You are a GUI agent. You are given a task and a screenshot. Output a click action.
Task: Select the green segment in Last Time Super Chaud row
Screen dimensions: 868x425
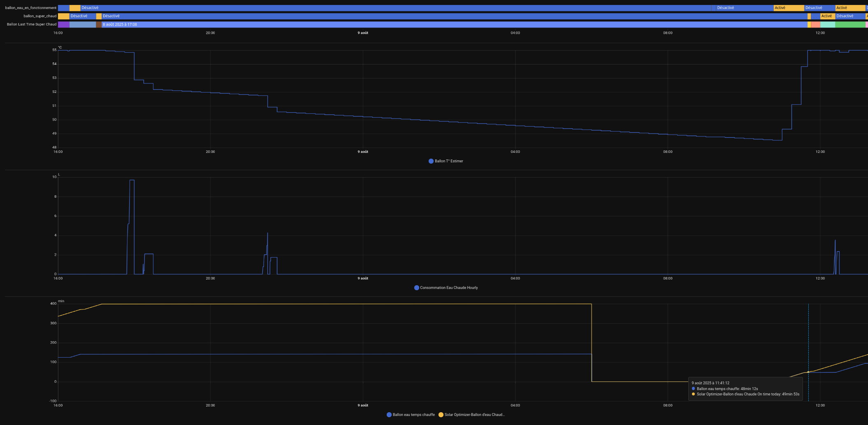pyautogui.click(x=850, y=25)
